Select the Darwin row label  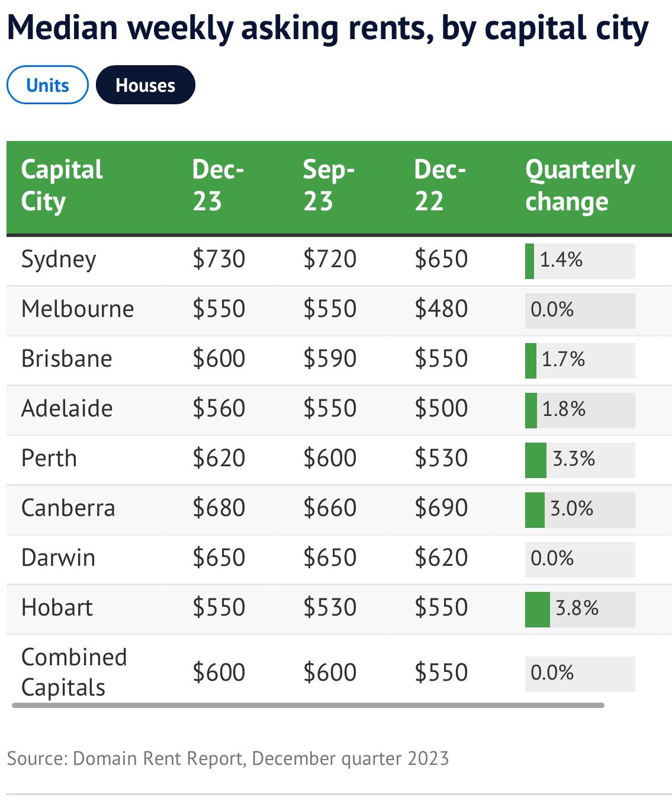58,558
